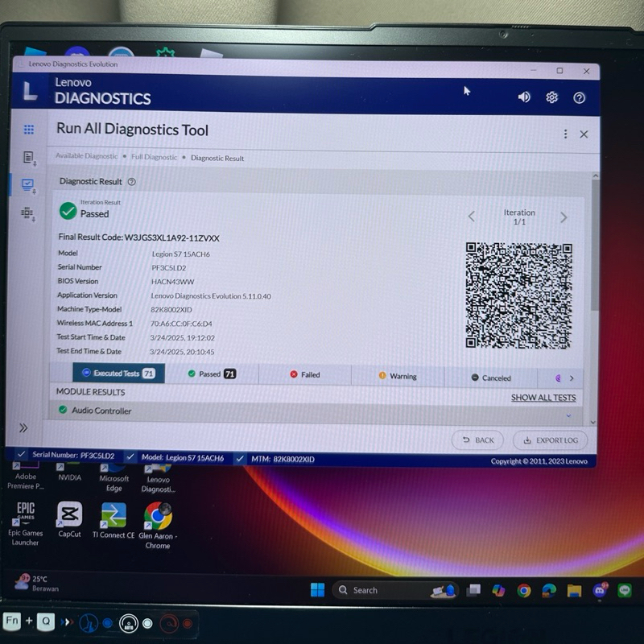Click serial number value PF3C5LD2
Image resolution: width=644 pixels, height=644 pixels.
pos(169,268)
